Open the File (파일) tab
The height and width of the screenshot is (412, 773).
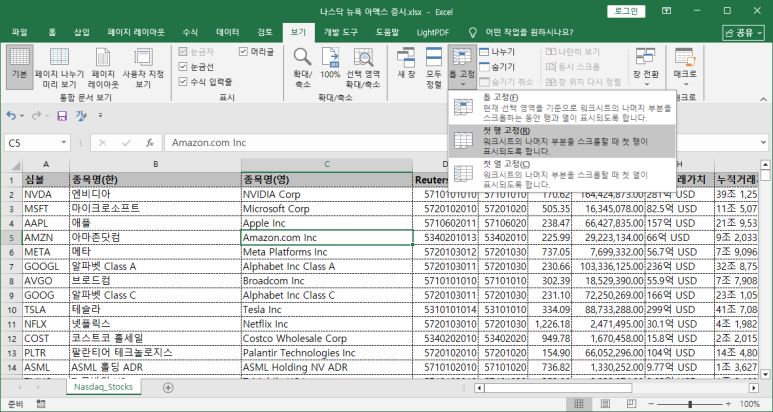click(x=20, y=33)
